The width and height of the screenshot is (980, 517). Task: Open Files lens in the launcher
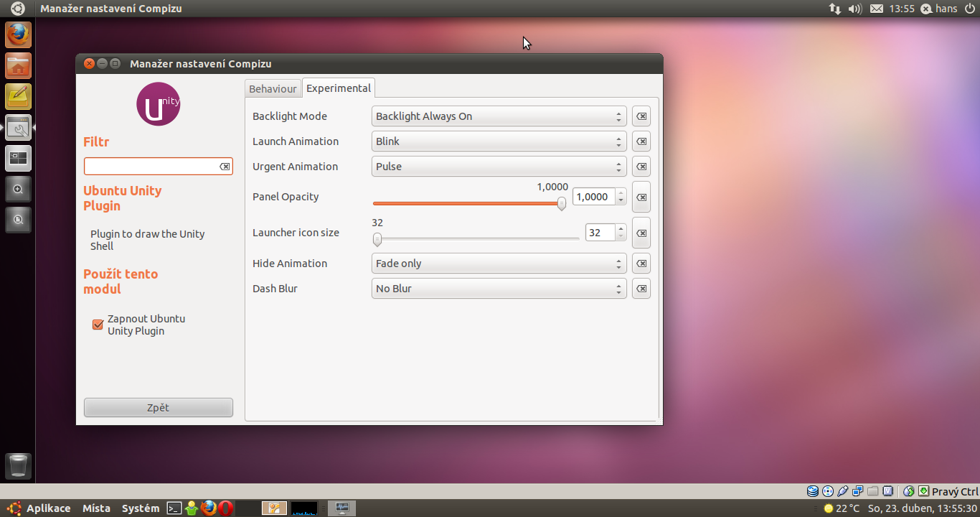click(18, 220)
